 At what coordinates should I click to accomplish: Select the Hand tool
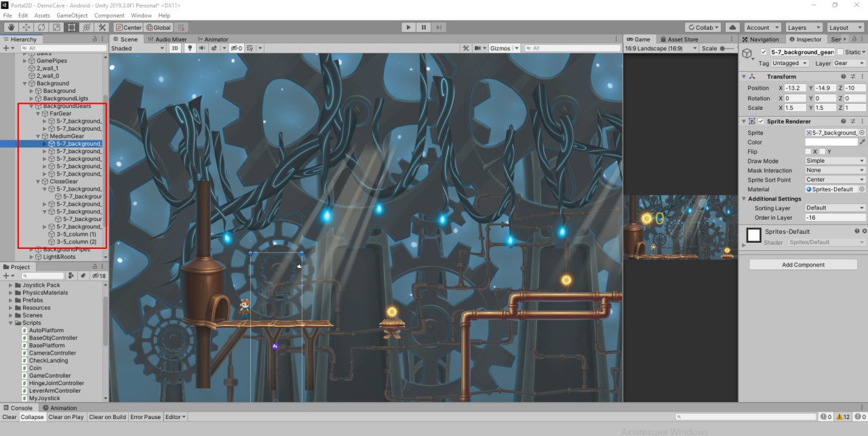tap(10, 28)
